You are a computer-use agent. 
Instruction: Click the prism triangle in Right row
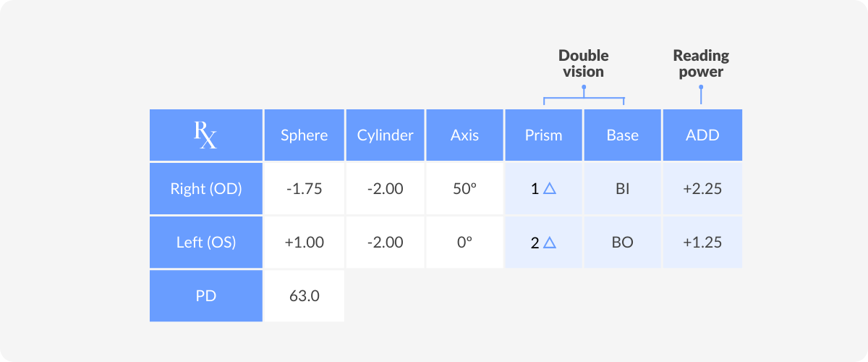click(549, 189)
